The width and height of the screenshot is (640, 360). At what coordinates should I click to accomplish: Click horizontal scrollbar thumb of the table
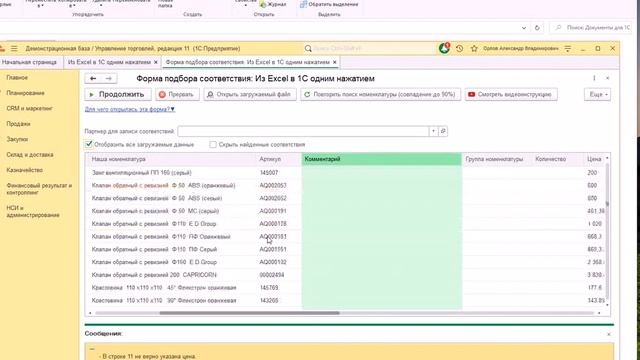(249, 313)
